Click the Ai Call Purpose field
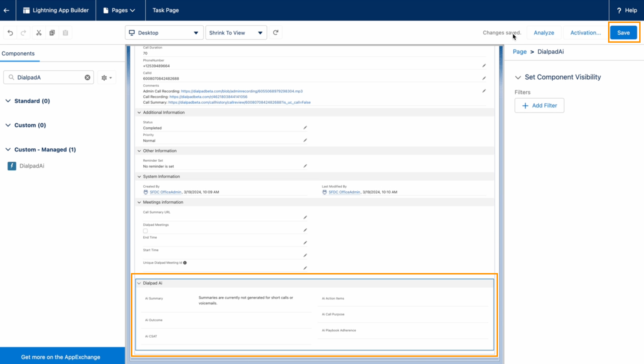The width and height of the screenshot is (644, 364). pyautogui.click(x=403, y=314)
